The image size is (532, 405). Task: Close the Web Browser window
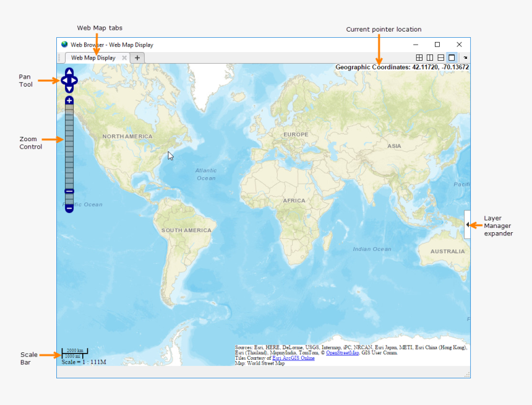[459, 45]
